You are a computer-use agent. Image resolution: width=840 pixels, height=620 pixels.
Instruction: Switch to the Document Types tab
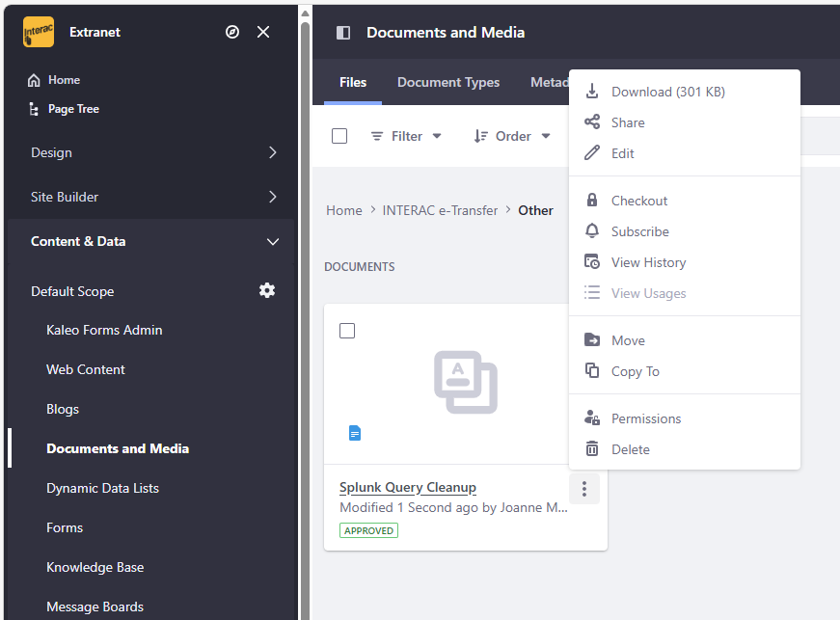(448, 82)
